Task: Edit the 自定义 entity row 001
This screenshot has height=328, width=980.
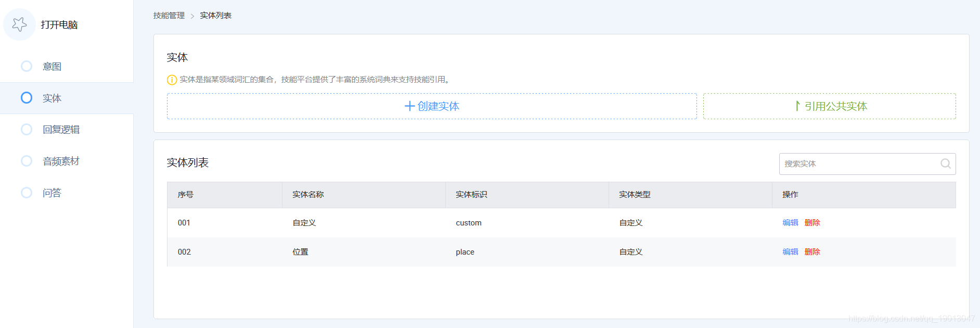Action: (790, 223)
